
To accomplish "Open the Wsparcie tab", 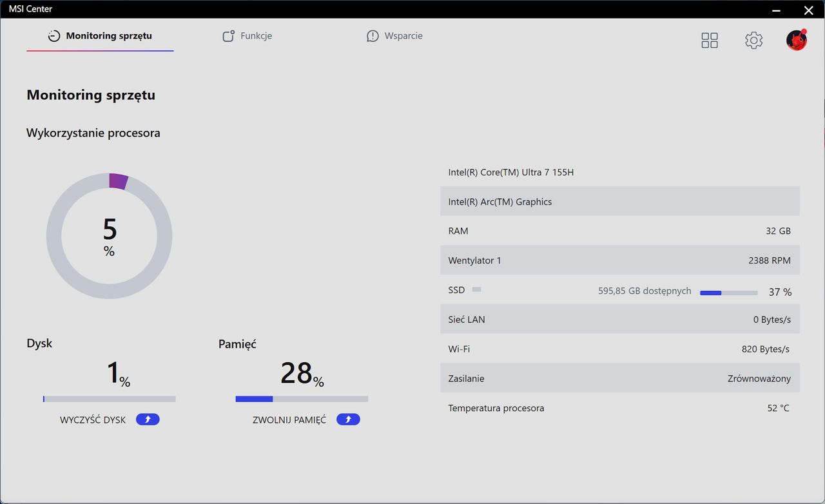I will click(394, 36).
